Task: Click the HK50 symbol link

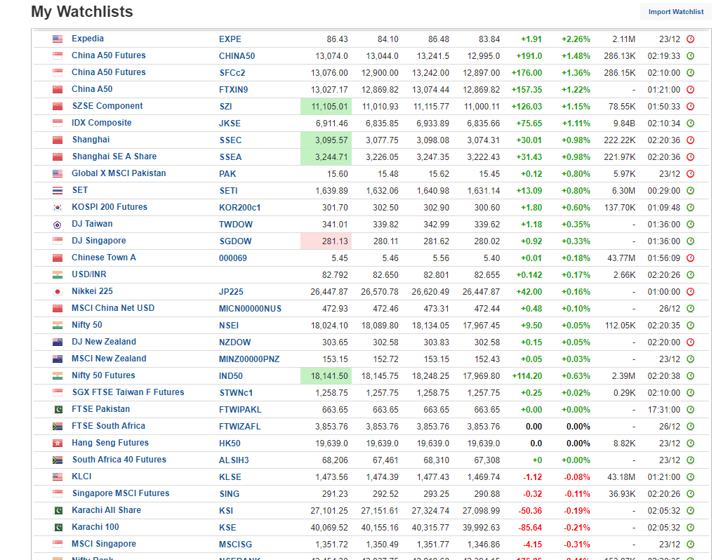Action: pos(230,443)
